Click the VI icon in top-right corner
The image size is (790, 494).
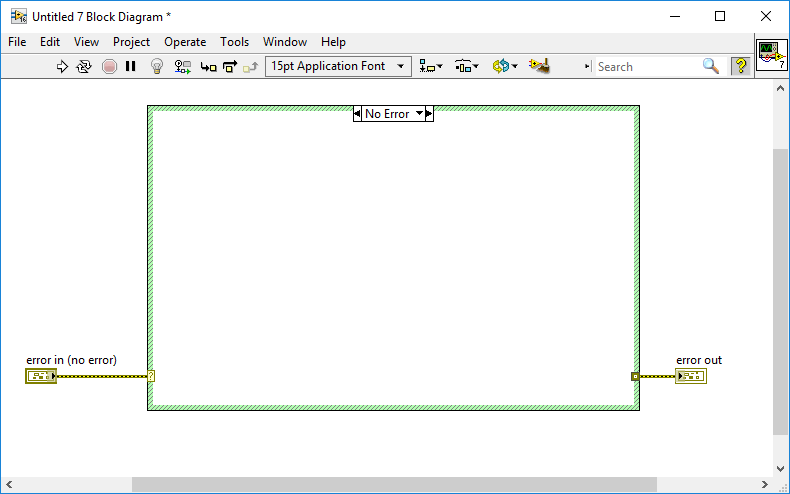[771, 55]
